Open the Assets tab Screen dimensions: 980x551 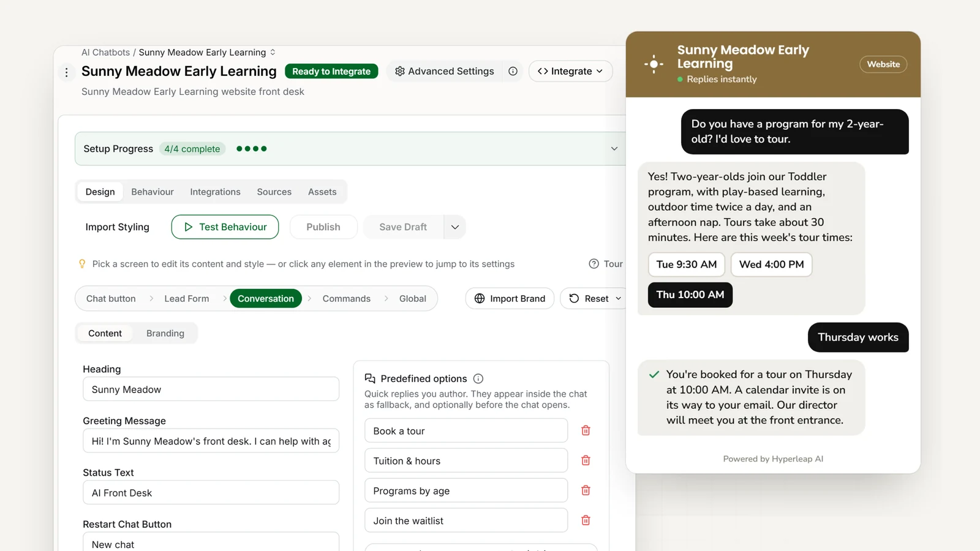point(322,192)
